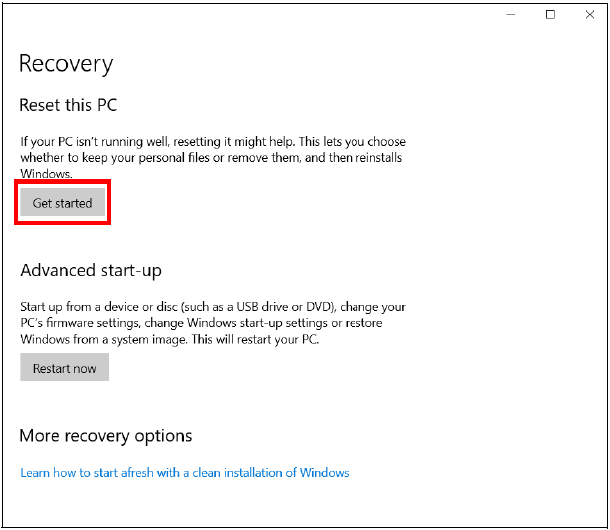Select the Reset this PC heading
Viewport: 610px width, 530px height.
pyautogui.click(x=69, y=105)
